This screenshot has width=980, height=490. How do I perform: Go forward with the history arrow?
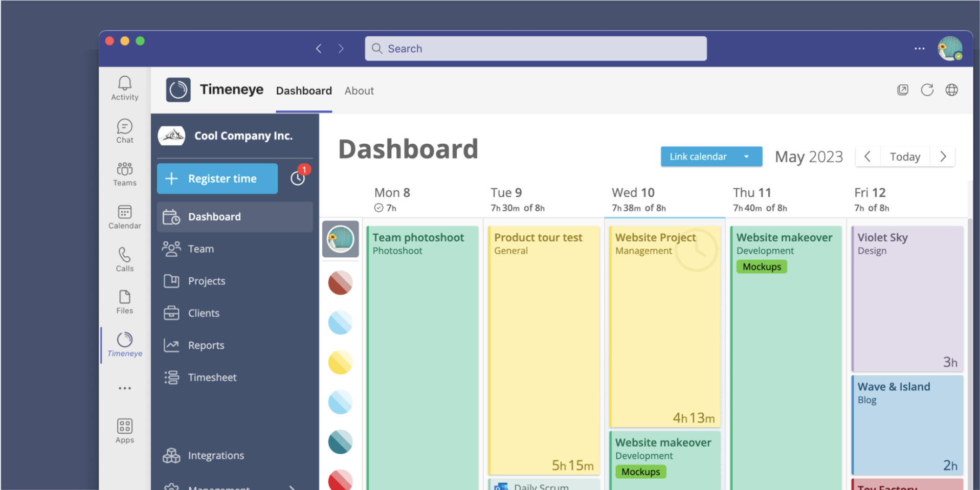[x=341, y=49]
